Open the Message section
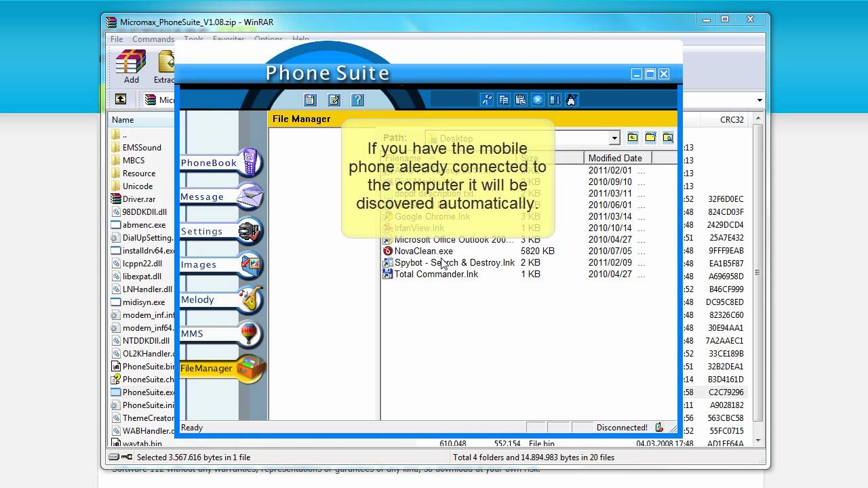Viewport: 868px width, 488px height. tap(220, 197)
